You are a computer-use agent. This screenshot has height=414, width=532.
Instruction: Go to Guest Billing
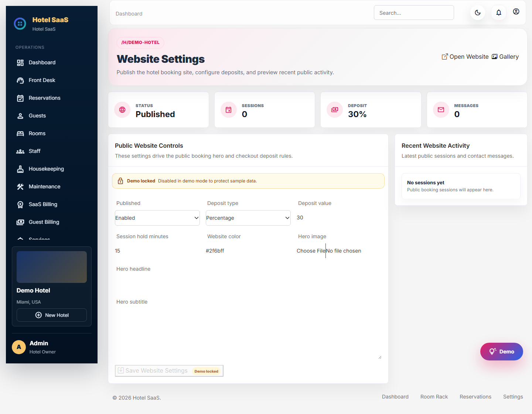click(x=52, y=222)
